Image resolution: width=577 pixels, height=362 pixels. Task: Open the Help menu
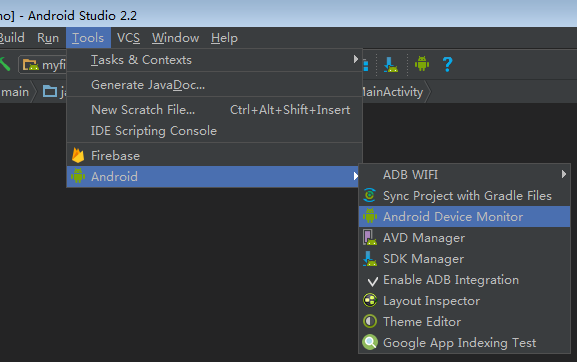[x=224, y=38]
